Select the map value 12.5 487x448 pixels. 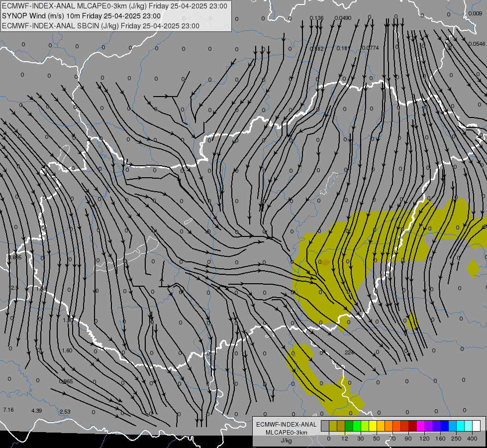coord(13,288)
